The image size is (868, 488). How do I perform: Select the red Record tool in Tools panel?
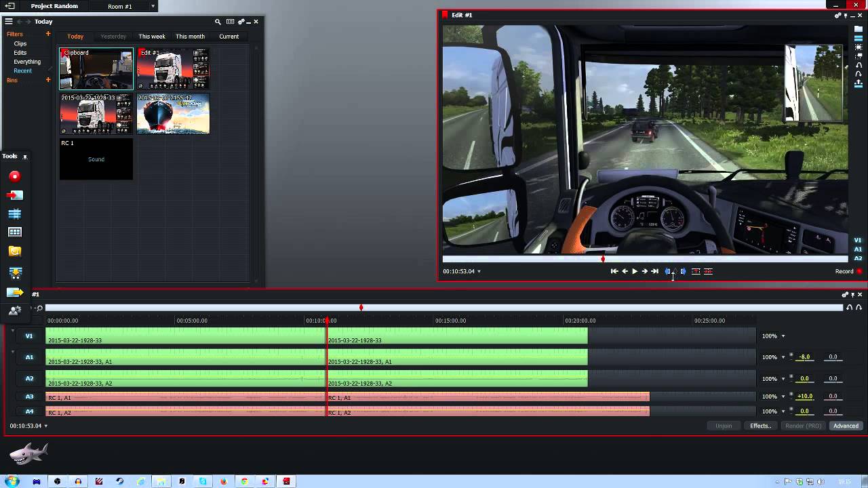click(x=14, y=176)
